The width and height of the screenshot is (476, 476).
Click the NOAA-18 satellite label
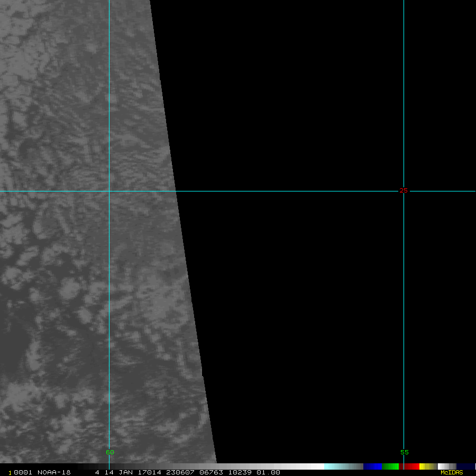click(x=55, y=472)
